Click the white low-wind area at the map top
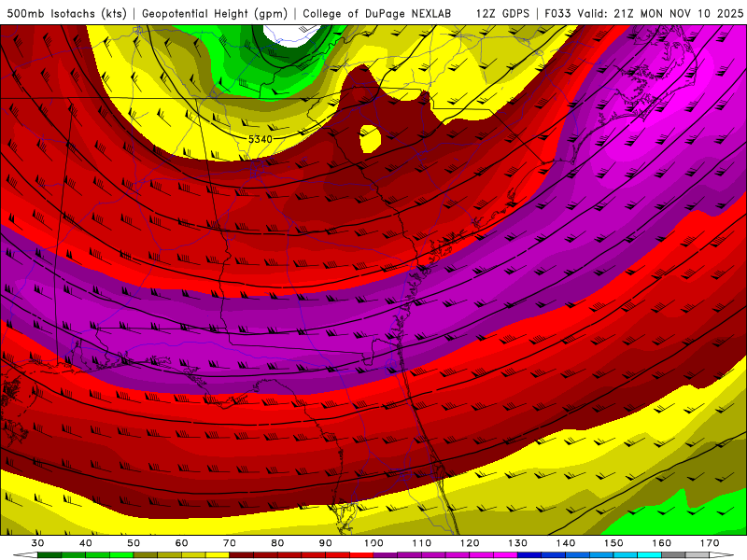The width and height of the screenshot is (747, 560). point(291,35)
